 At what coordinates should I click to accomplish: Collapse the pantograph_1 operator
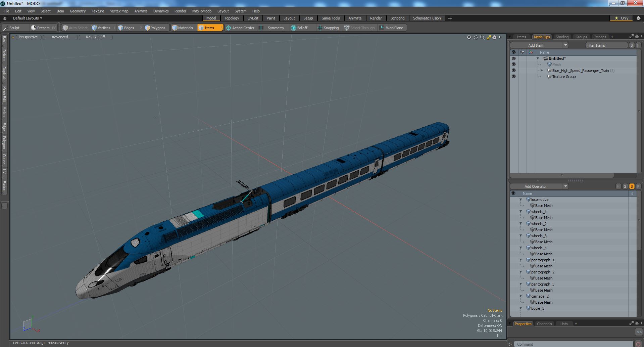[521, 260]
